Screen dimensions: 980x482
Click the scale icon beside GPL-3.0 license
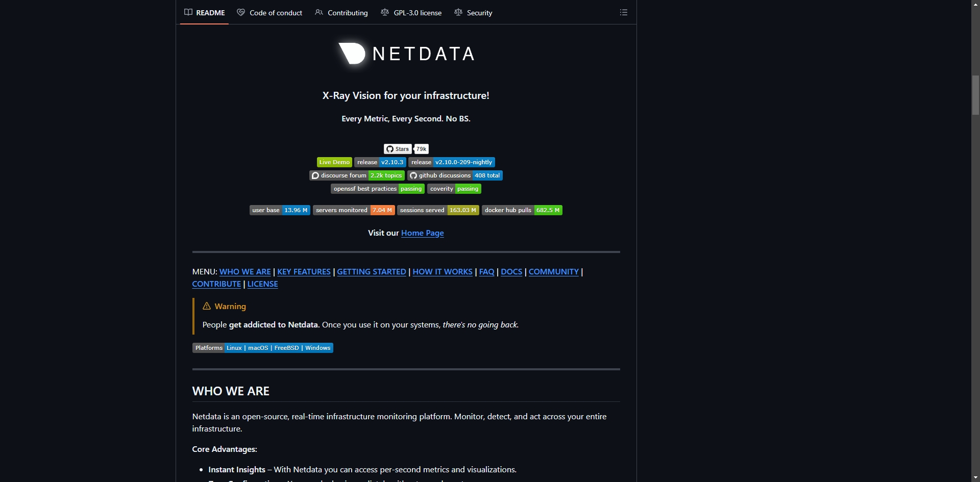385,12
